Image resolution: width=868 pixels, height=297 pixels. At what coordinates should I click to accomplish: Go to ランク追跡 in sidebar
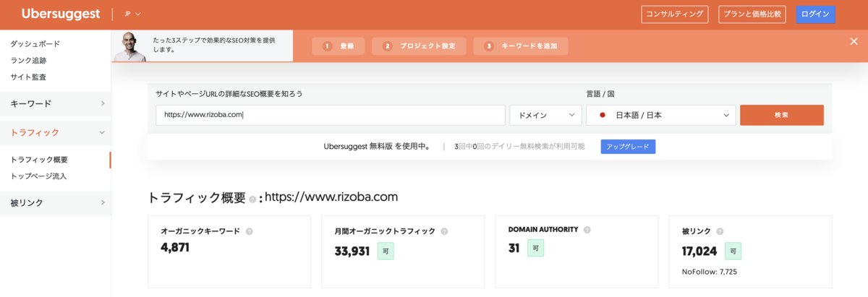(28, 61)
